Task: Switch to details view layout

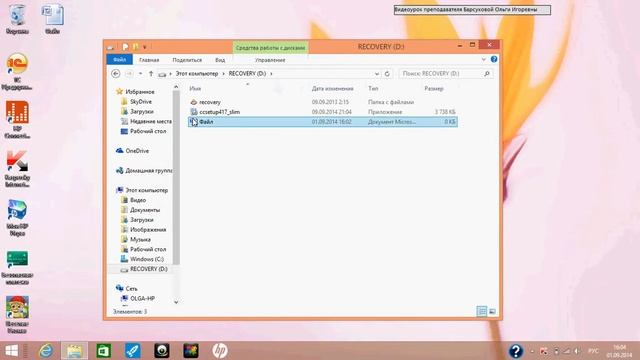Action: [482, 311]
